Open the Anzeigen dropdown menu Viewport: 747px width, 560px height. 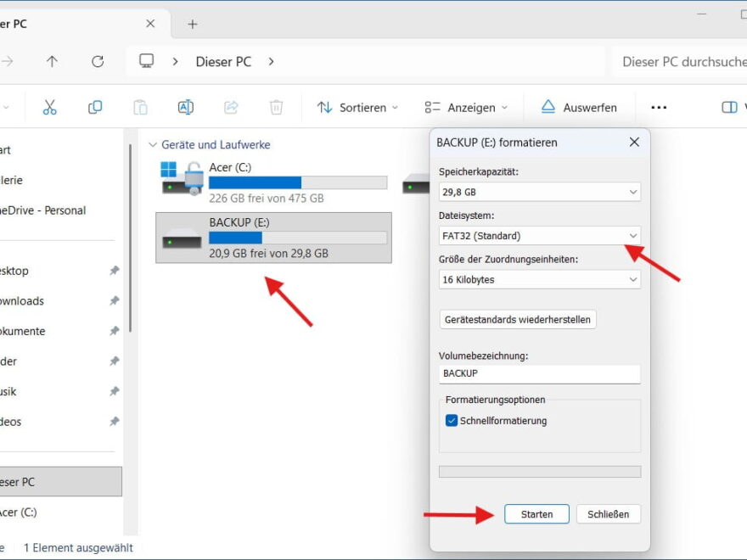coord(466,108)
